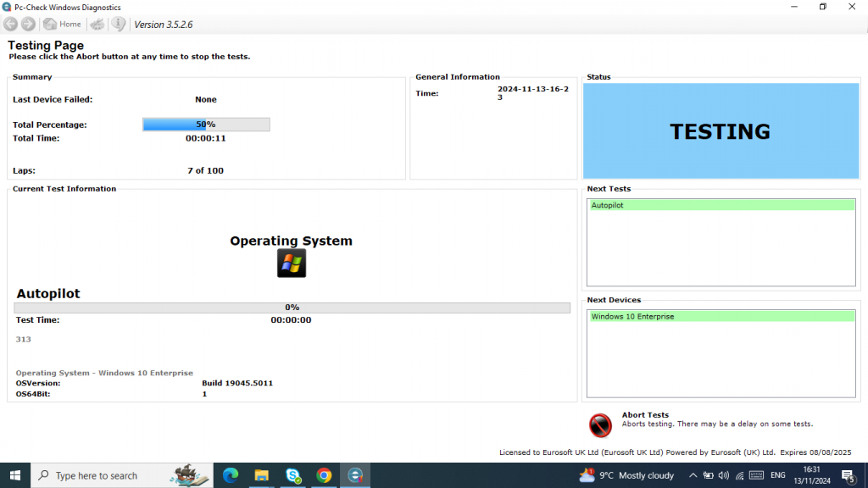
Task: Open the information toolbar icon
Action: tap(118, 24)
